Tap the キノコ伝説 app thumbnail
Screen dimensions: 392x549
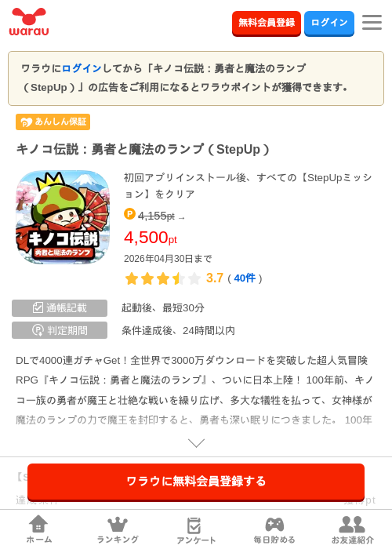pos(62,217)
